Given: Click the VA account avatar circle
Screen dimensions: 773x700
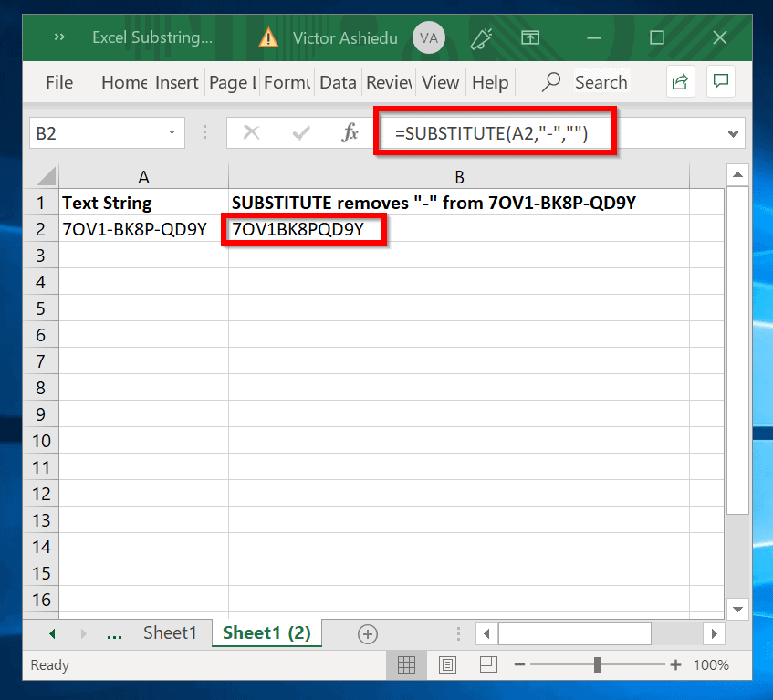Looking at the screenshot, I should pyautogui.click(x=429, y=37).
